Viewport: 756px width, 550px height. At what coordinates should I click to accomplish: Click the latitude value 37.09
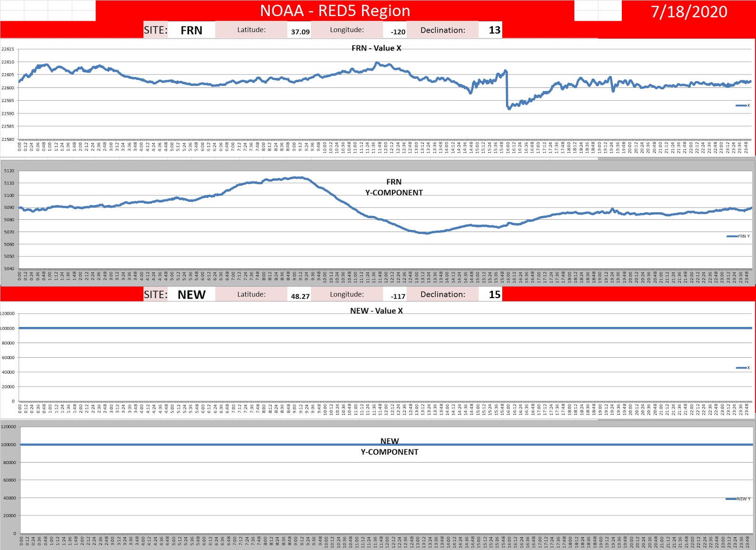pyautogui.click(x=300, y=32)
